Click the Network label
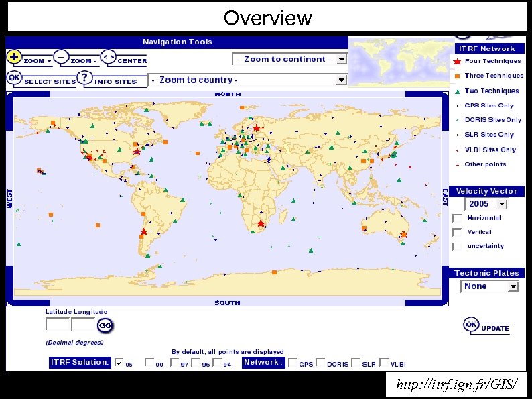Viewport: 532px width, 399px height. (x=263, y=362)
